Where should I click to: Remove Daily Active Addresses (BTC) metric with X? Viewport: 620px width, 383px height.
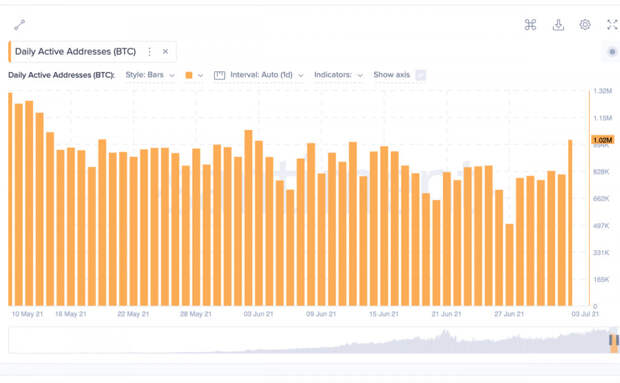(165, 51)
